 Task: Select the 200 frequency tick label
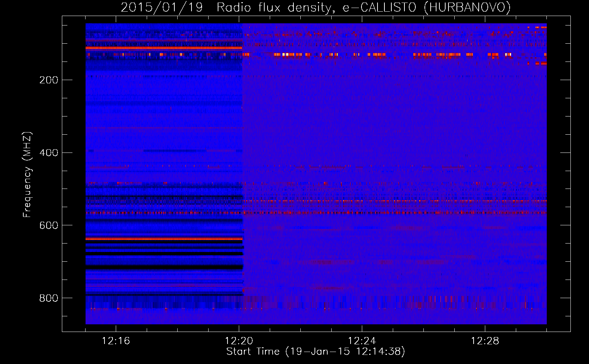49,80
